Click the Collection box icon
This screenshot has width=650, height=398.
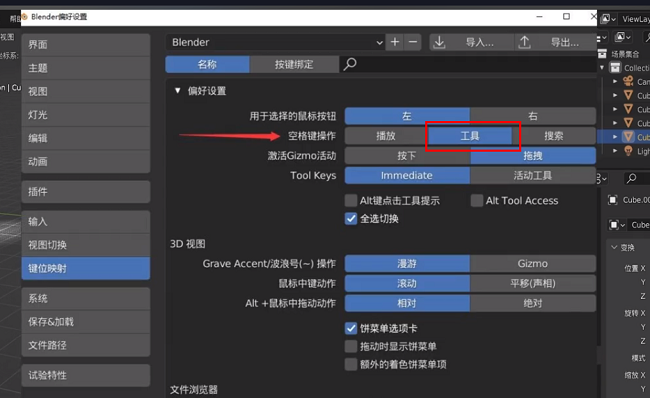(x=616, y=68)
